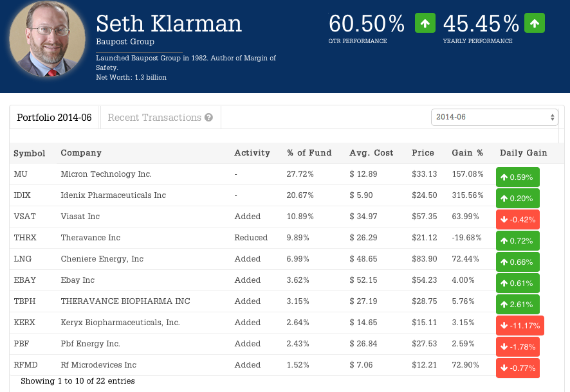Sort table by Symbol column header
Viewport: 570px width, 392px height.
pyautogui.click(x=30, y=153)
